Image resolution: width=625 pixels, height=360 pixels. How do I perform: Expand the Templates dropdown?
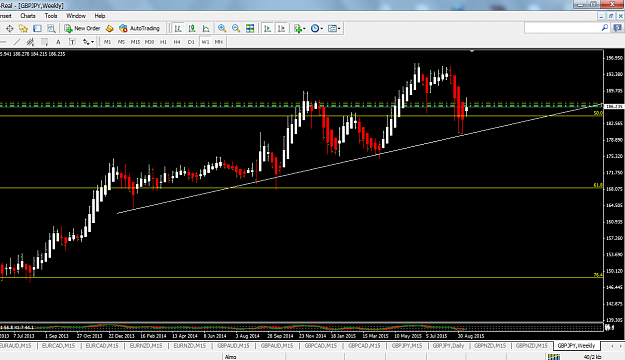point(334,28)
